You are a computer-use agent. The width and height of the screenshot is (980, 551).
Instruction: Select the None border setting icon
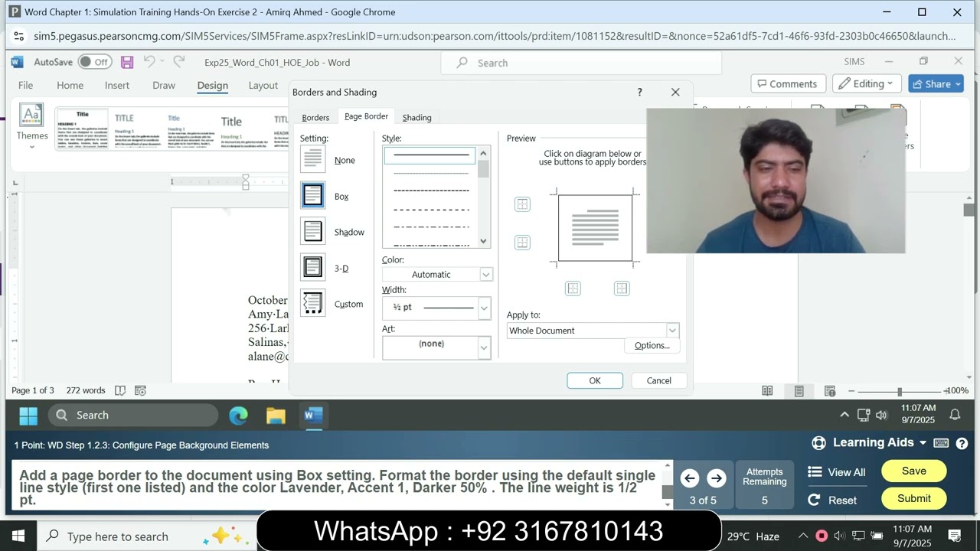[x=312, y=159]
